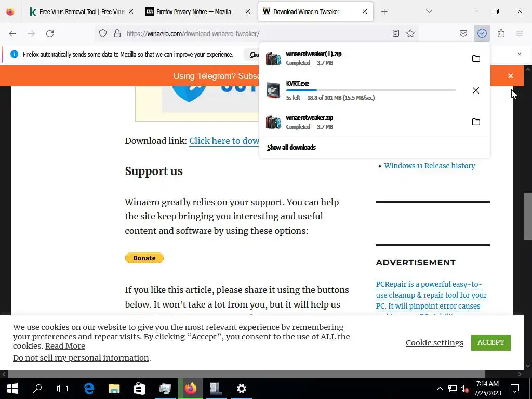Open Cookie settings

(x=434, y=343)
